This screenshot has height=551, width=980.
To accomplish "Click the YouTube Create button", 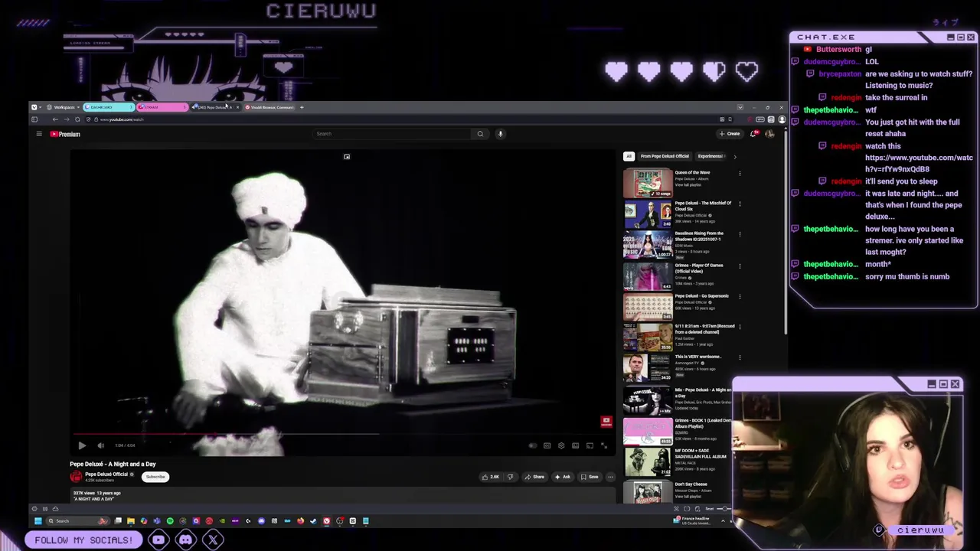I will pyautogui.click(x=730, y=134).
